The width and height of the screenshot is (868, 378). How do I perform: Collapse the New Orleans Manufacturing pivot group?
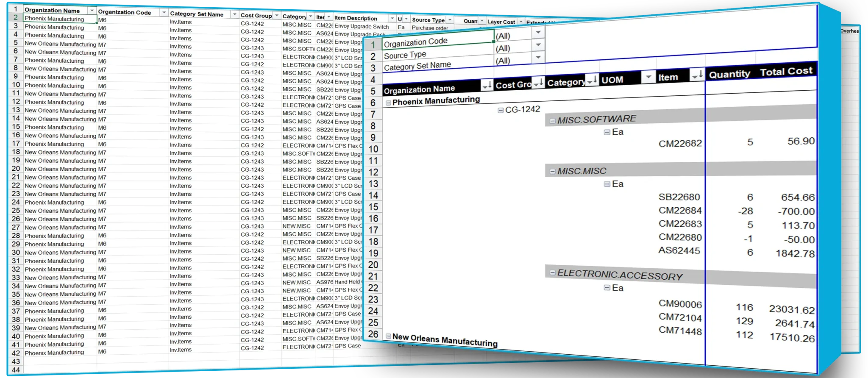point(388,336)
